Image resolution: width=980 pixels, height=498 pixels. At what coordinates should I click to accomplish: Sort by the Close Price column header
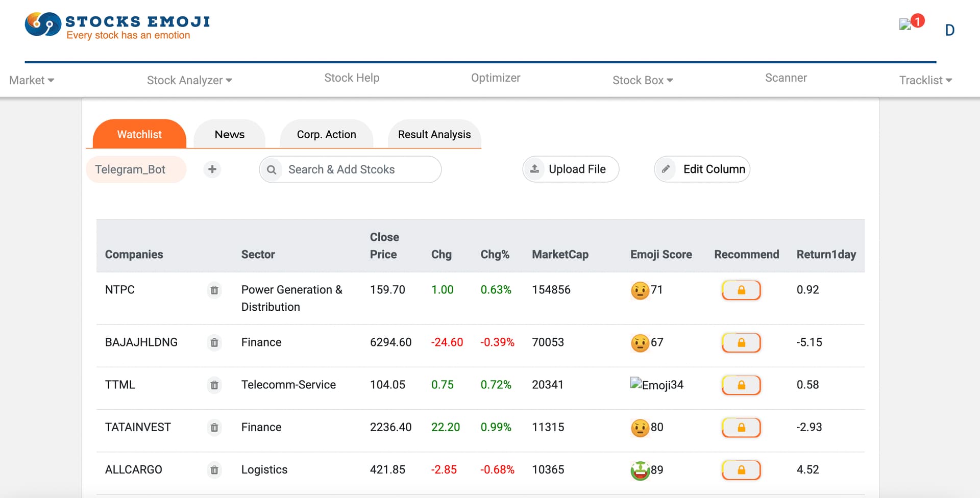384,245
